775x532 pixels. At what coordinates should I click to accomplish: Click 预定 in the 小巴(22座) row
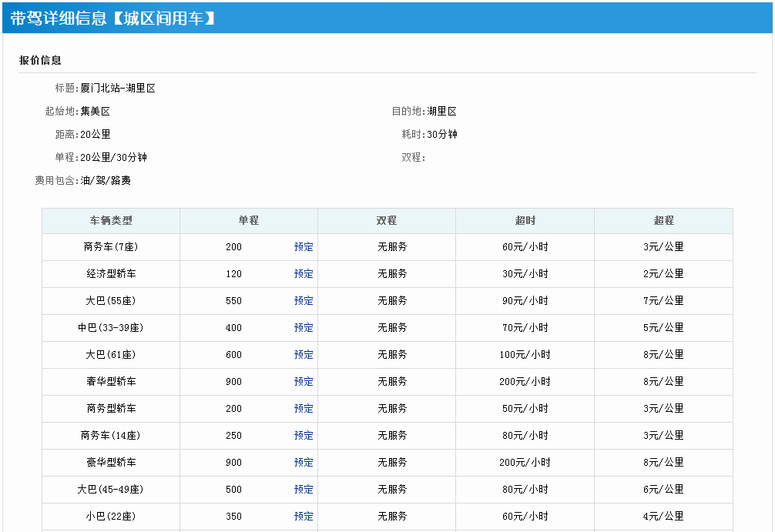click(x=304, y=516)
